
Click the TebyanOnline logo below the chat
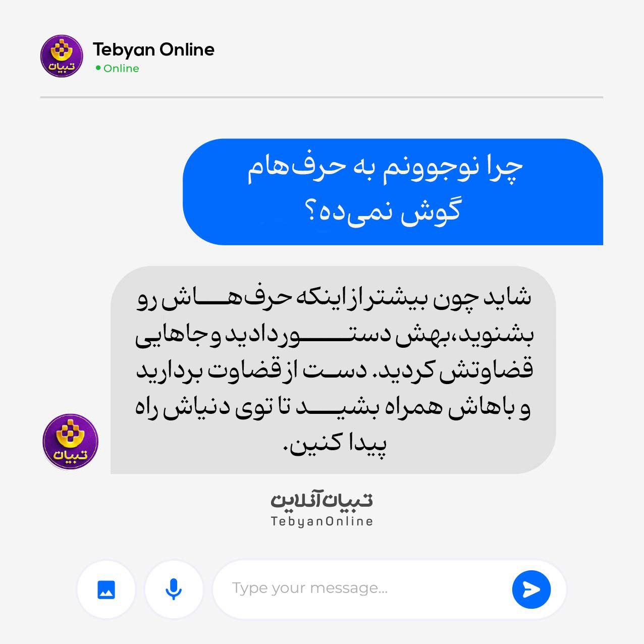point(322,508)
